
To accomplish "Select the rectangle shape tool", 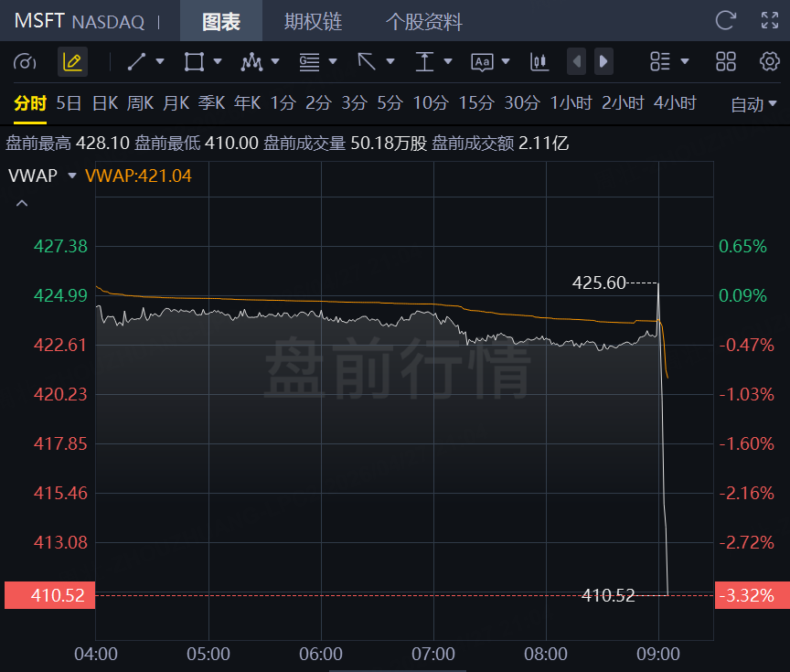I will [194, 62].
